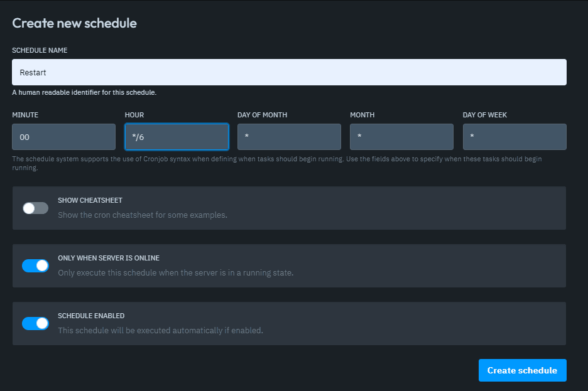The image size is (588, 391).
Task: Click the HOUR column label
Action: coord(134,115)
